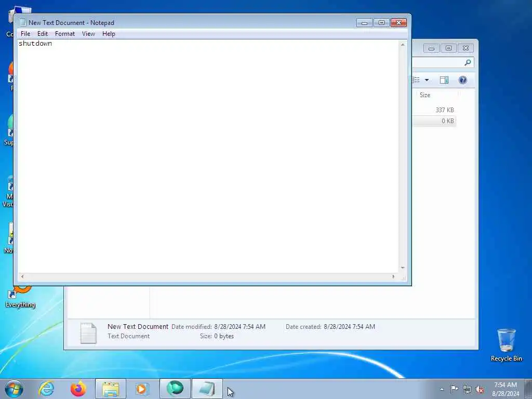
Task: Open the Help menu in Notepad
Action: coord(109,34)
